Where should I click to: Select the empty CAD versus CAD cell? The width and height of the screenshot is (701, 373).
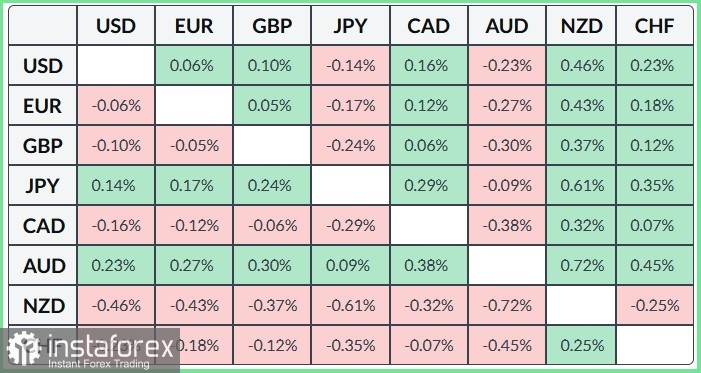point(429,226)
